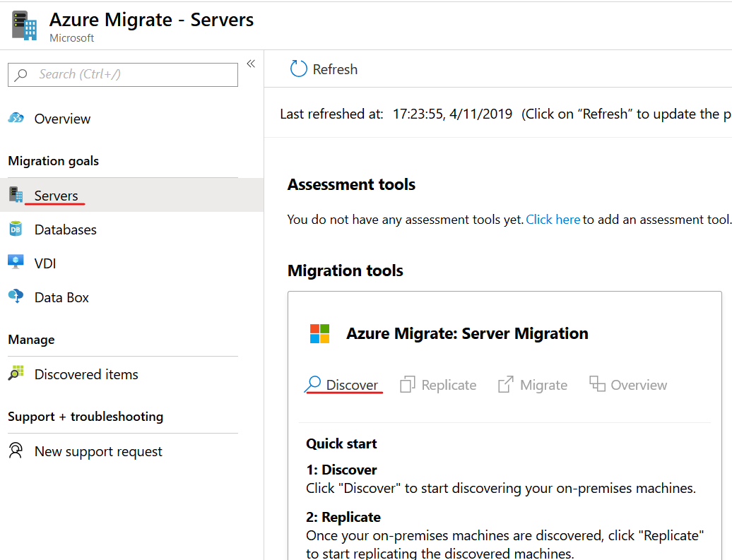Click the Replicate button label
The width and height of the screenshot is (732, 560).
pos(449,385)
